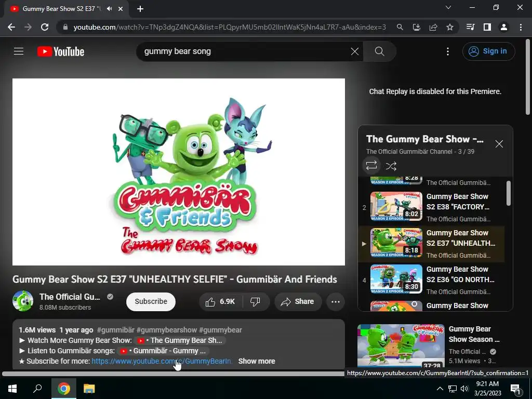The image size is (532, 399).
Task: Click the horizontal page scrollbar
Action: coord(173,374)
